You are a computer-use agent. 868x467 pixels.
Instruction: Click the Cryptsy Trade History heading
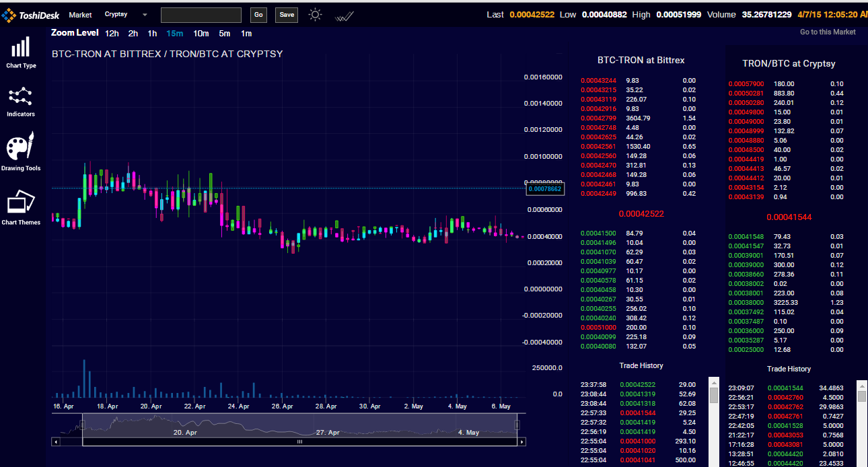click(789, 369)
